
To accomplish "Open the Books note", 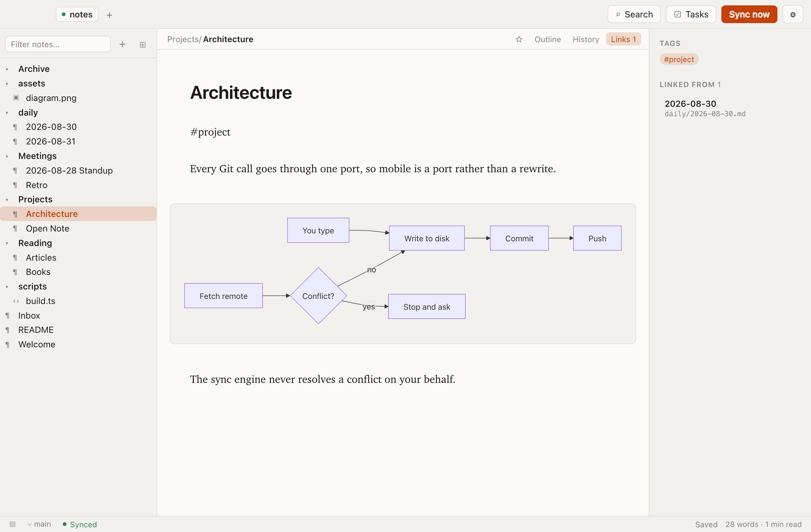I will coord(78,272).
